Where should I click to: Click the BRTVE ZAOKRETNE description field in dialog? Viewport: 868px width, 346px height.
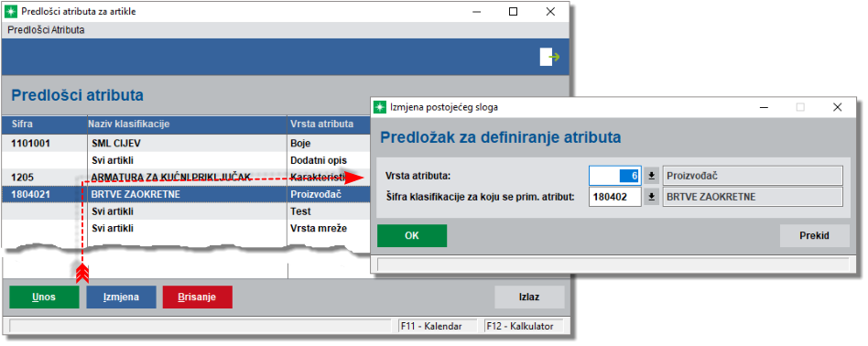[x=753, y=197]
